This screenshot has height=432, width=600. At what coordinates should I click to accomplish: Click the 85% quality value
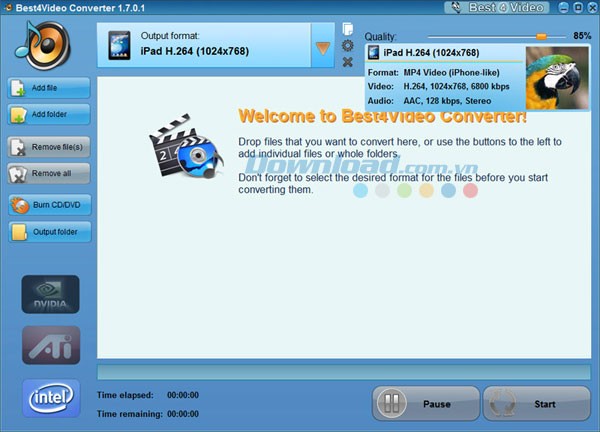[x=582, y=36]
